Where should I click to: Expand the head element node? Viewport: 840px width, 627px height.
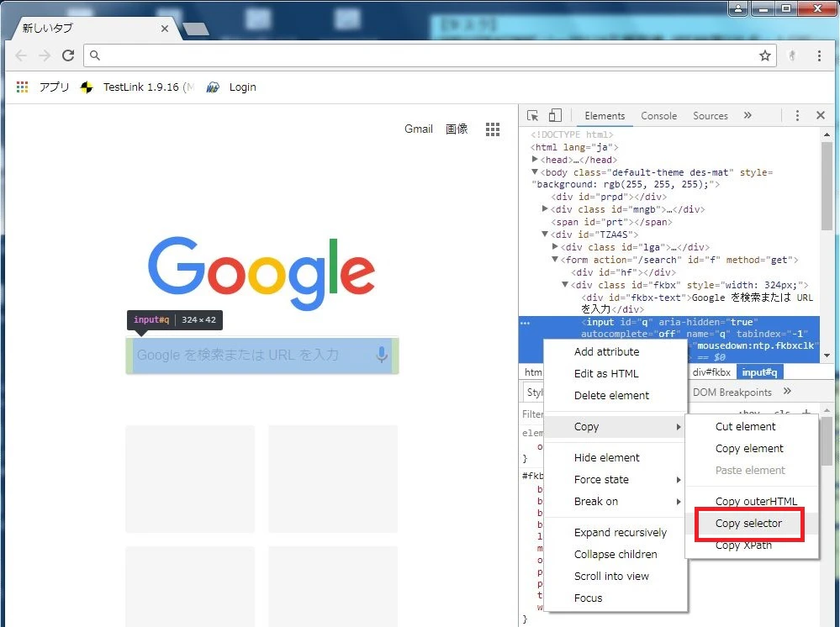(535, 159)
